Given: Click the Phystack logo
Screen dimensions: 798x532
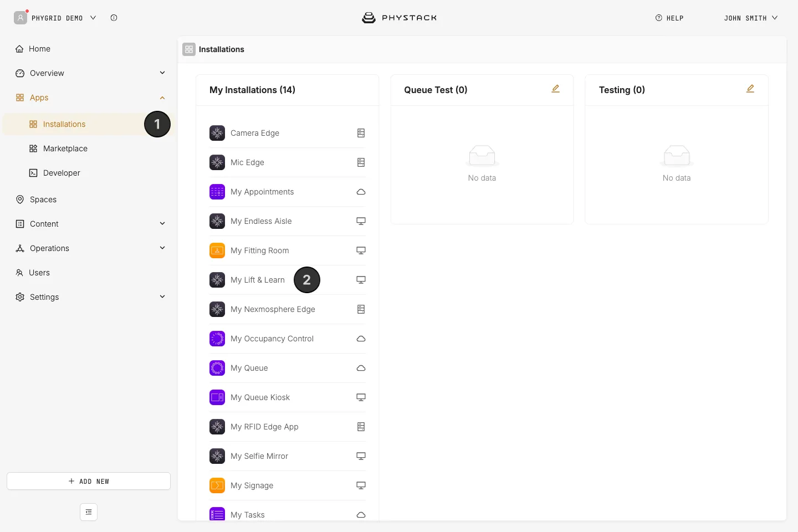Looking at the screenshot, I should [x=399, y=18].
